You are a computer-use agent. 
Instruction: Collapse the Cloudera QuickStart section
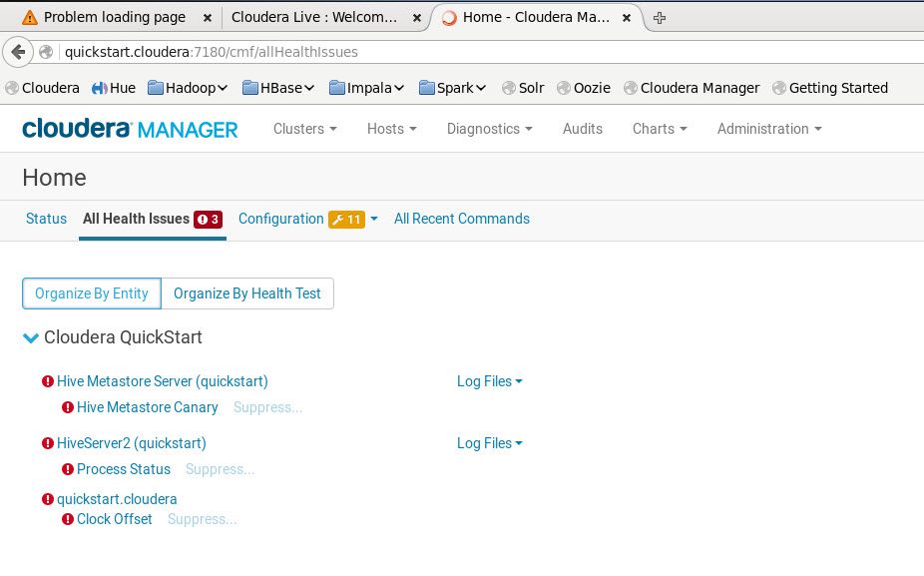[30, 337]
